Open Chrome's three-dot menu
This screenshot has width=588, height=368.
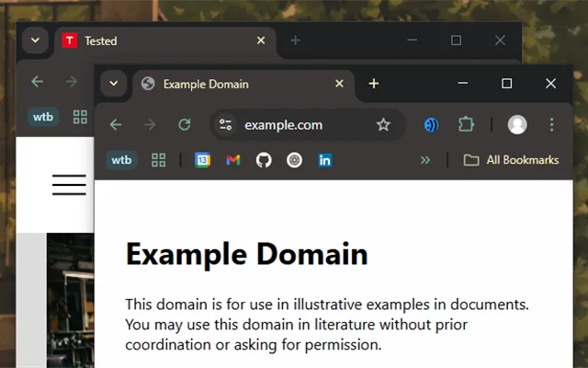point(551,125)
